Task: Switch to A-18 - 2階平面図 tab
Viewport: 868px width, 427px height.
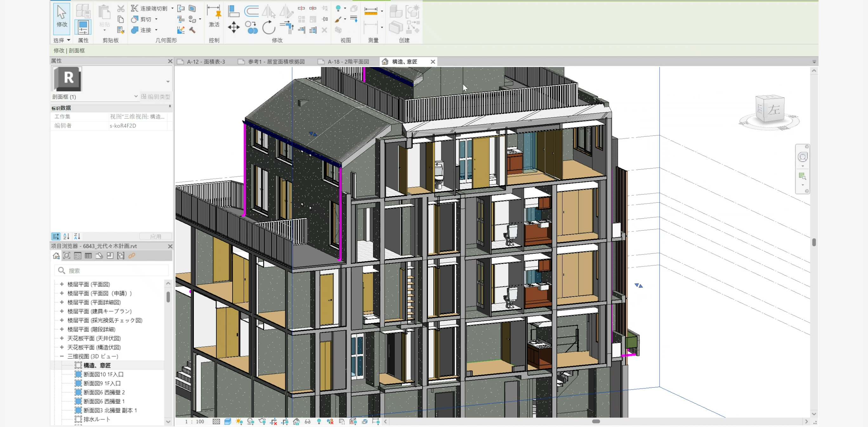Action: pos(348,62)
